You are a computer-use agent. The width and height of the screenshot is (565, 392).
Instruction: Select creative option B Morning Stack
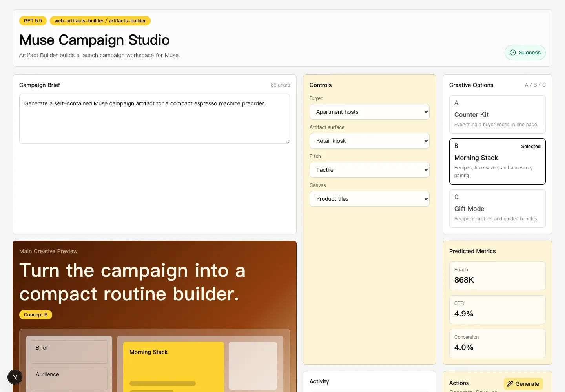(498, 162)
